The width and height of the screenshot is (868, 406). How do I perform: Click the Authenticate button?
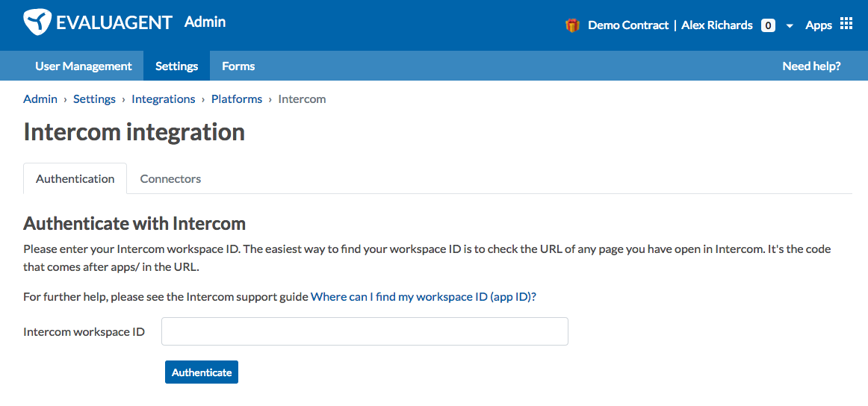tap(202, 372)
